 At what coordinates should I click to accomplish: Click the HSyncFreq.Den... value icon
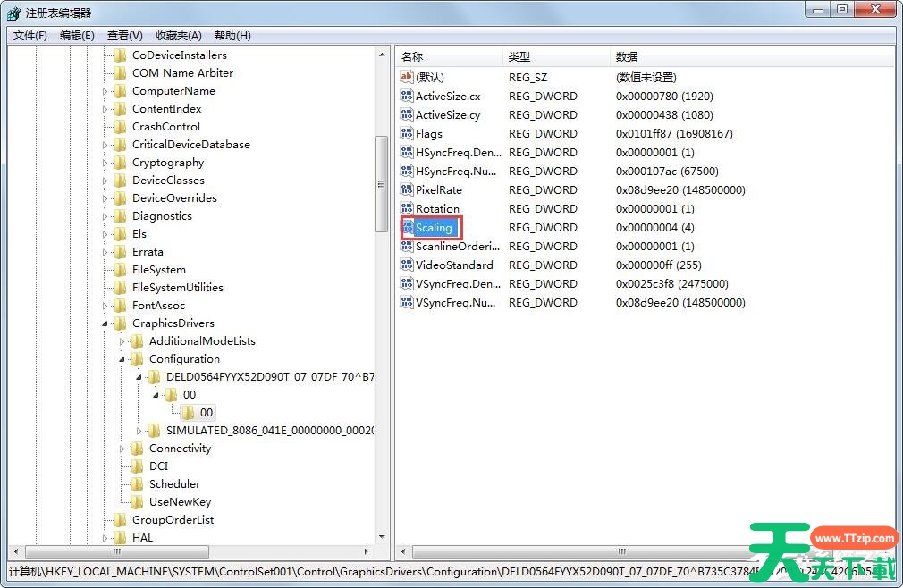407,153
